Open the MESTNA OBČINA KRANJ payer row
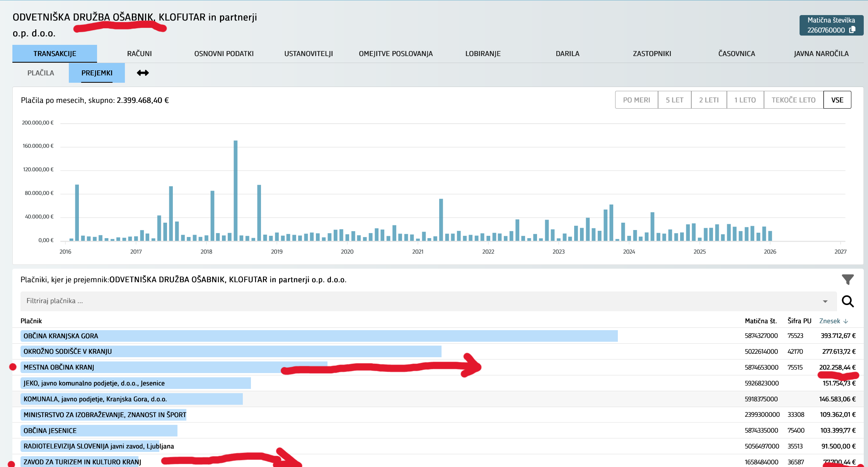 point(59,367)
